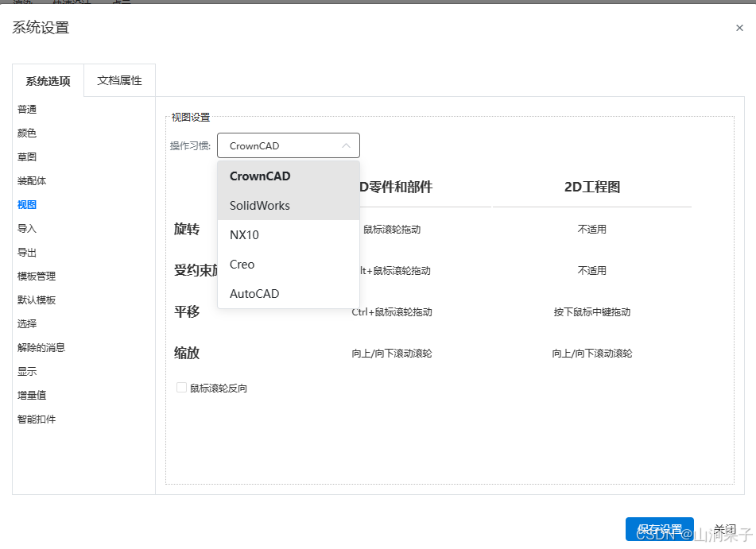This screenshot has width=756, height=549.
Task: Click the chevron arrow in 操作习惯 combo box
Action: (346, 145)
